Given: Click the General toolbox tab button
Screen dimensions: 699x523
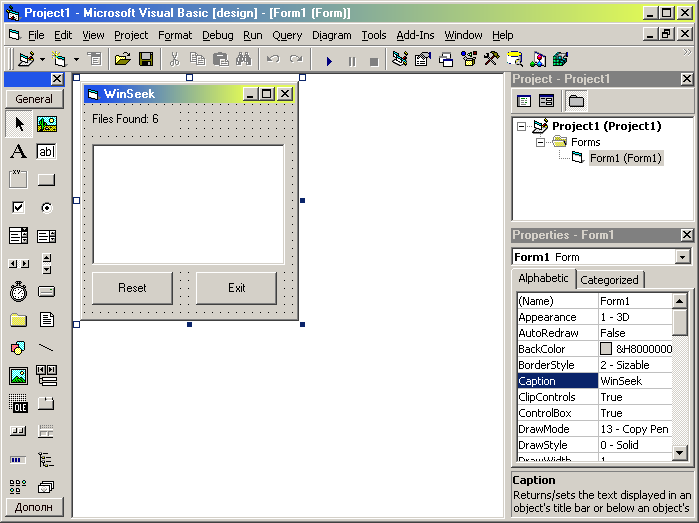Looking at the screenshot, I should [34, 99].
